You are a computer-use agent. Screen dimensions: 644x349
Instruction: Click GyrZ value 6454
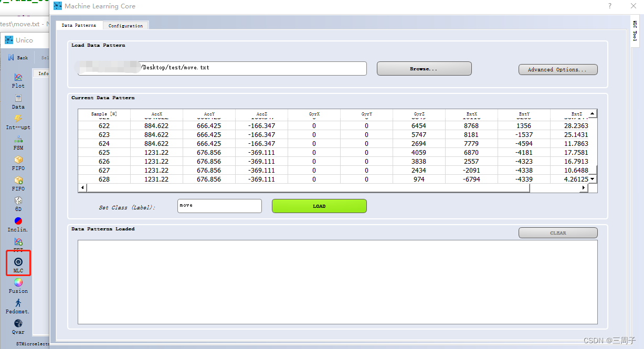pos(419,126)
